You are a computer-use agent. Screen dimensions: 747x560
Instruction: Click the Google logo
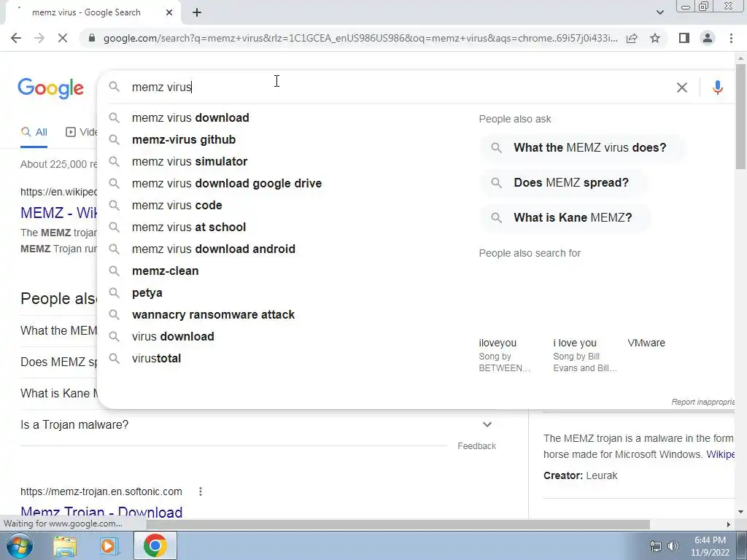pyautogui.click(x=51, y=88)
